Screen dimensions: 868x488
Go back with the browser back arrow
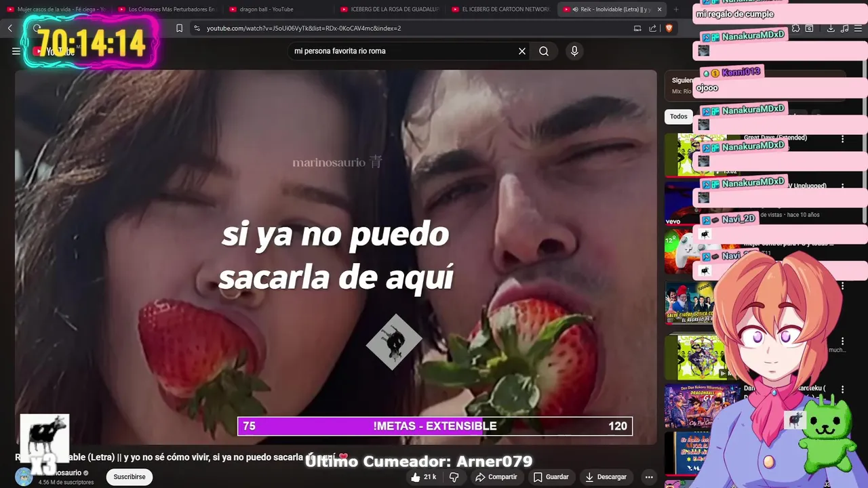click(x=10, y=28)
